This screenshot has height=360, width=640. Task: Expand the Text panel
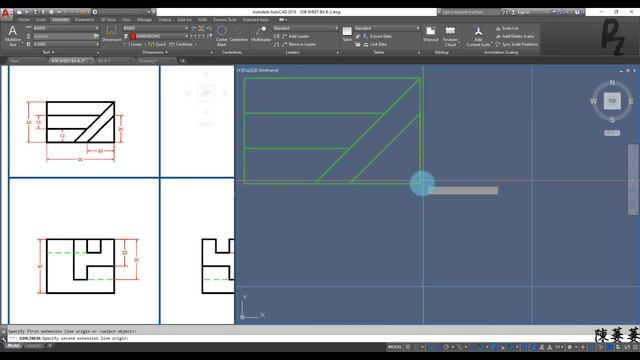point(49,52)
